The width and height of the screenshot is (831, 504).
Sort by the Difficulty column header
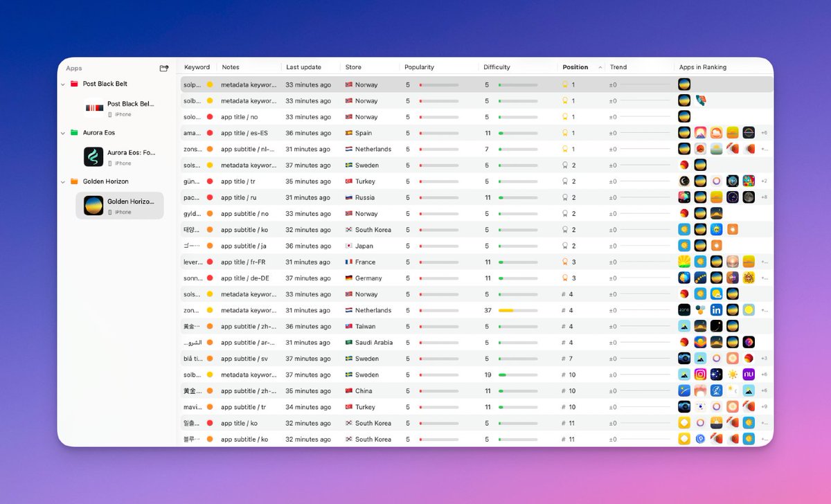point(497,67)
